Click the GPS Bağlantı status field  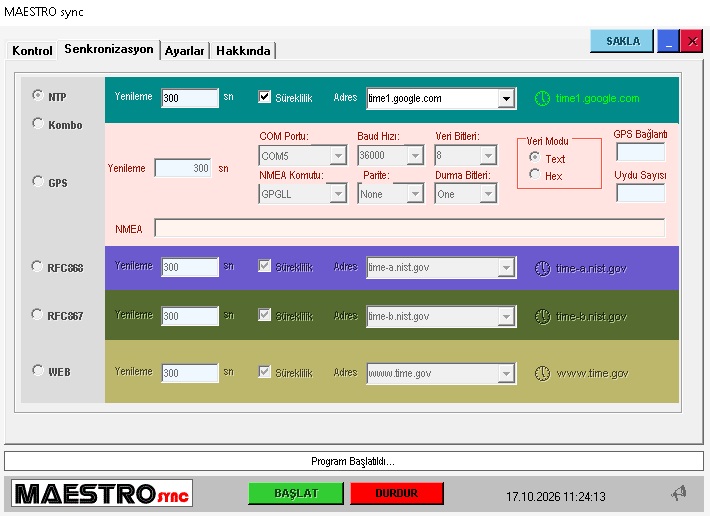coord(640,152)
